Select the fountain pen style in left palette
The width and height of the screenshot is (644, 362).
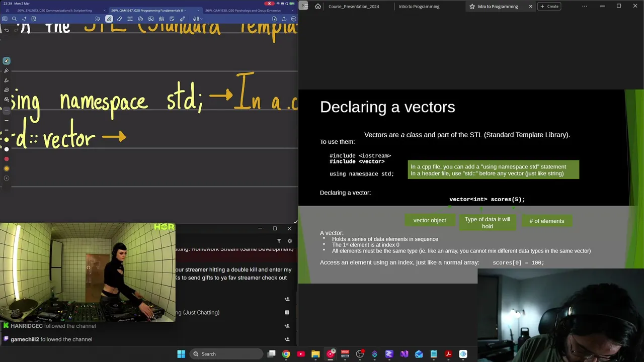(7, 60)
